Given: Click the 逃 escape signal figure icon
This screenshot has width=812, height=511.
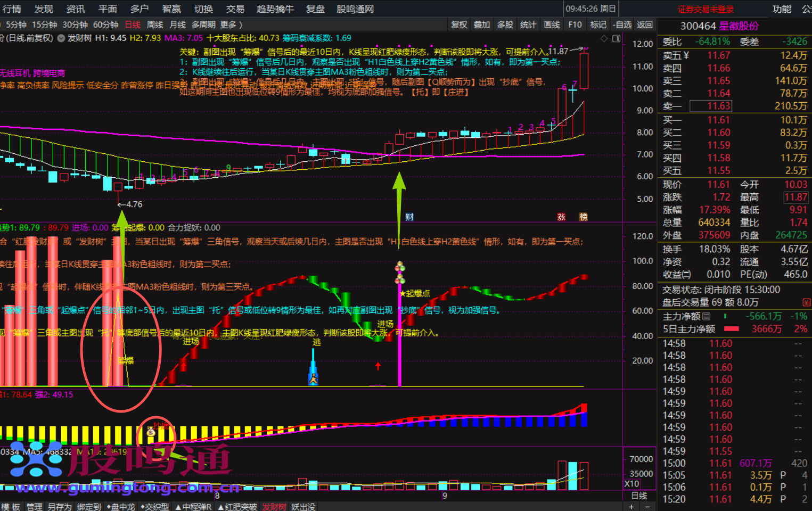Looking at the screenshot, I should click(314, 379).
